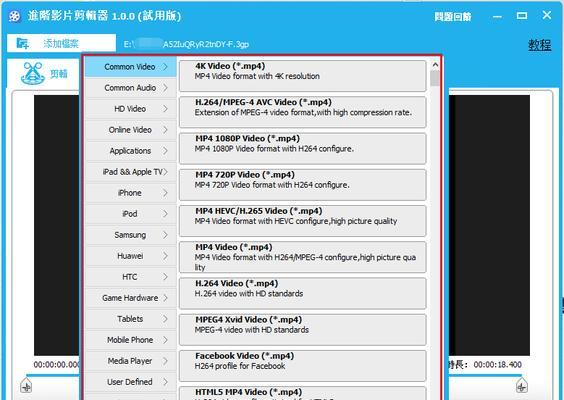This screenshot has height=400, width=564.
Task: Click the add file folder icon
Action: coord(23,43)
